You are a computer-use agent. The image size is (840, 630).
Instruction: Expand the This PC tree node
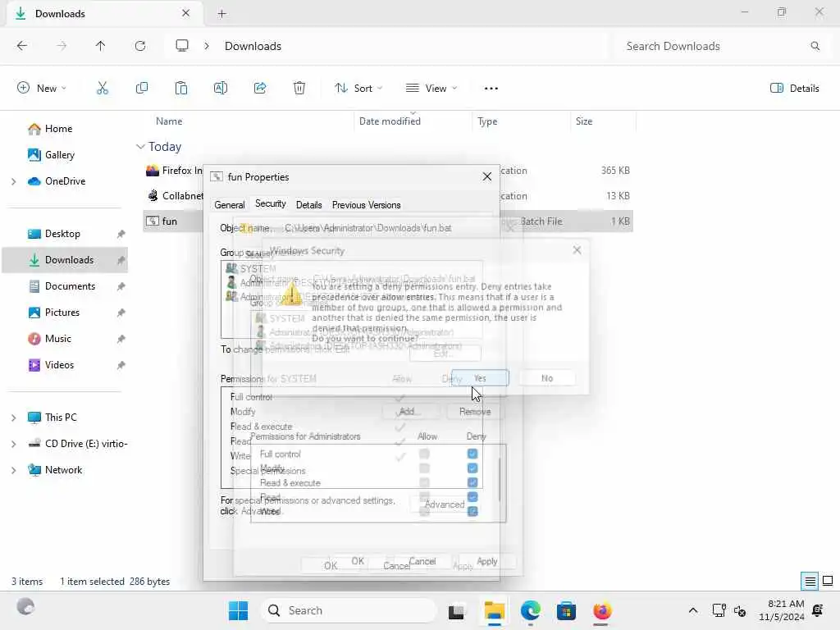[13, 418]
